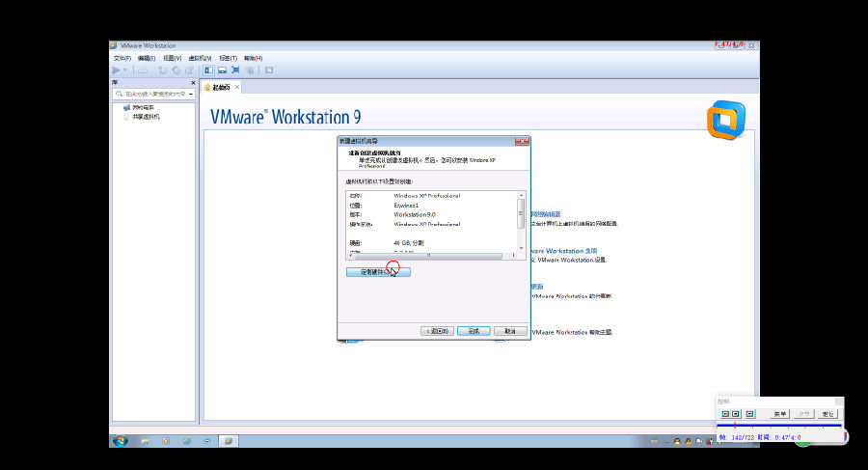
Task: Click the 菜单 button in control panel
Action: tap(780, 414)
